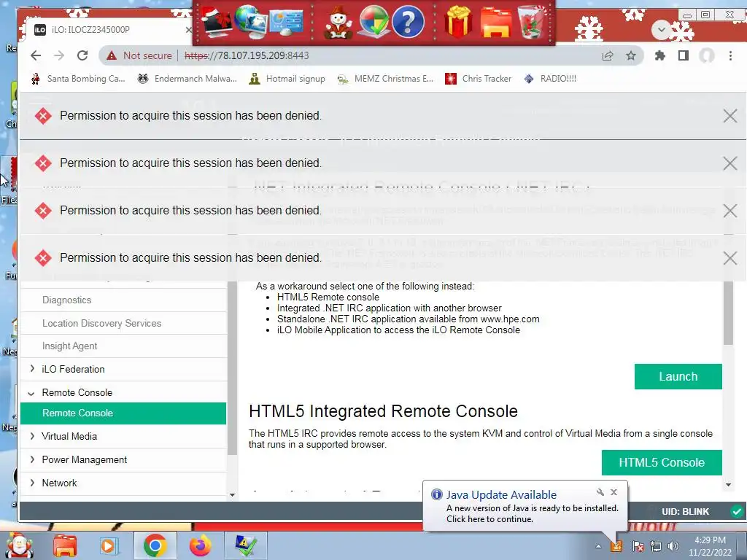Open the Chrome profile avatar
The width and height of the screenshot is (747, 560).
point(706,55)
